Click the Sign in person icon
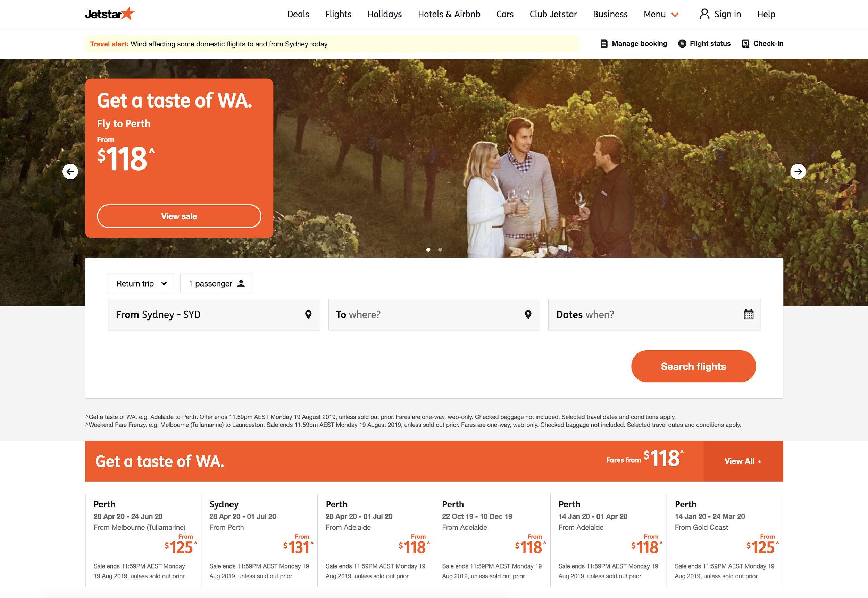Image resolution: width=868 pixels, height=598 pixels. 704,14
